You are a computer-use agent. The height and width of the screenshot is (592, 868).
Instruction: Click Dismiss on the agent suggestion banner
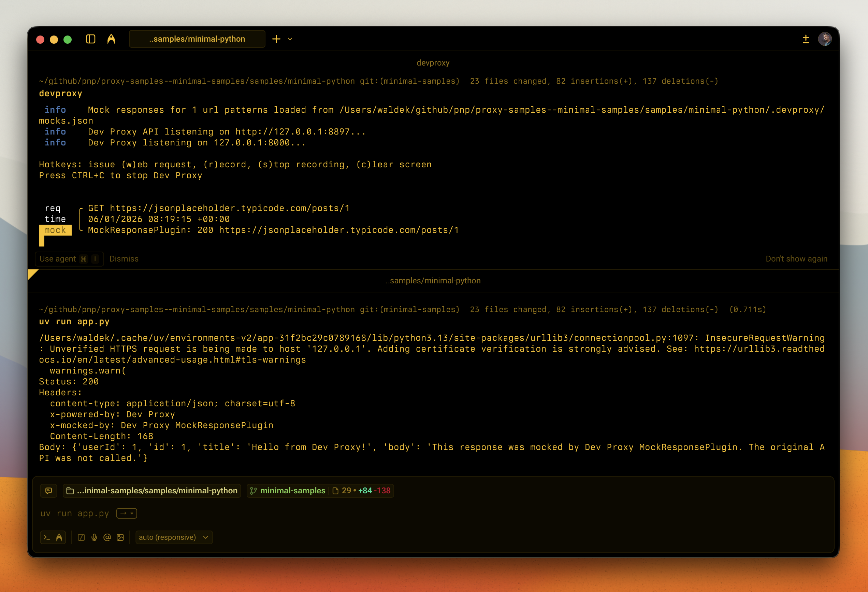[x=124, y=259]
